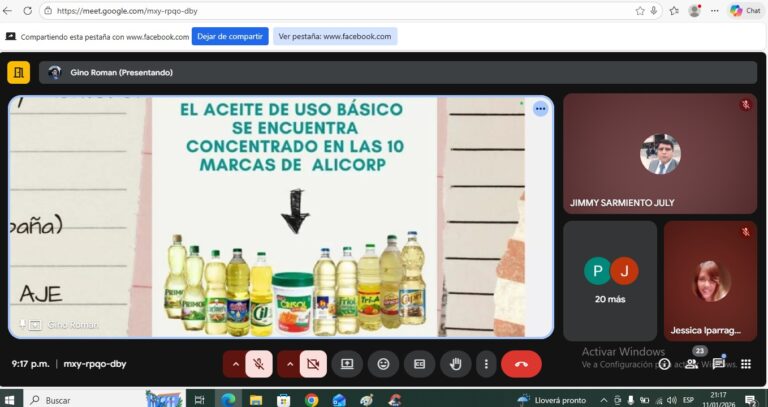Image resolution: width=768 pixels, height=407 pixels.
Task: View site information lock icon
Action: [48, 11]
